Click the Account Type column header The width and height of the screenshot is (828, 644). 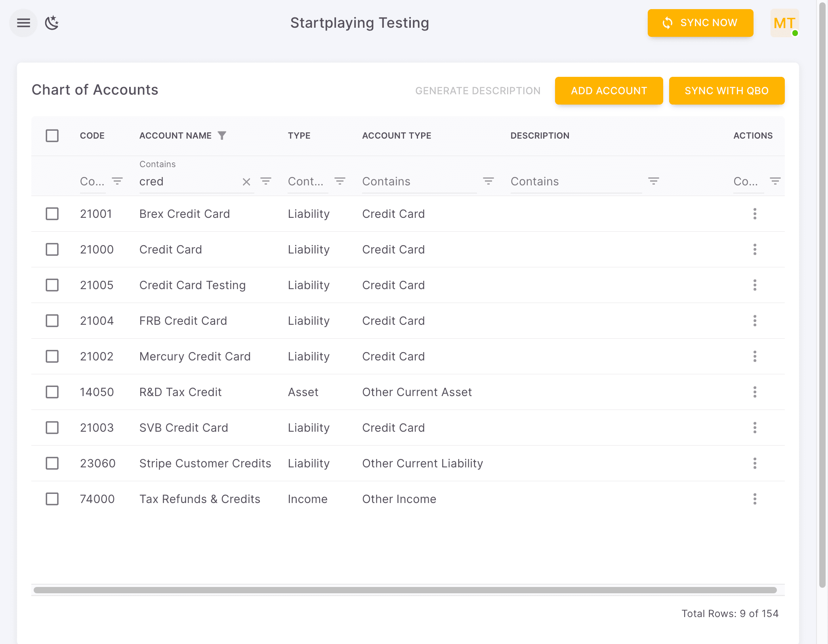click(397, 135)
